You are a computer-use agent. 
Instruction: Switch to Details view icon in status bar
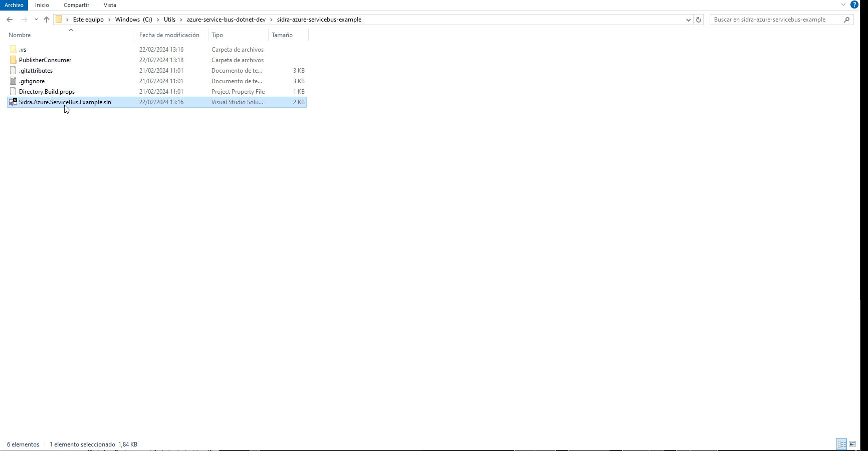tap(841, 444)
